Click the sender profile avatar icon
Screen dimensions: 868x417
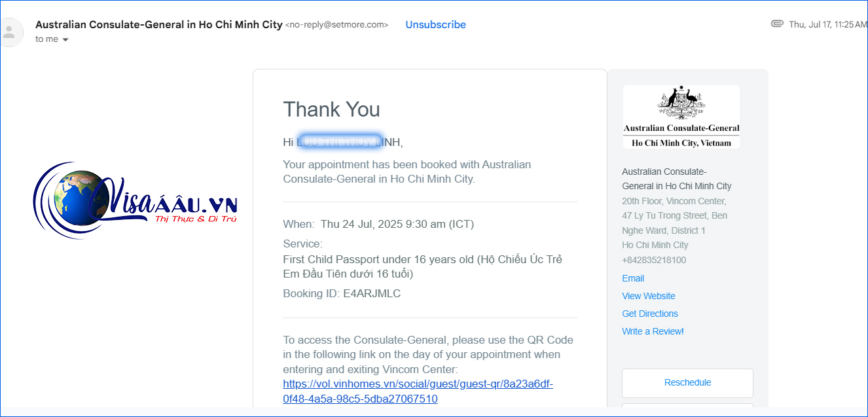(x=10, y=31)
